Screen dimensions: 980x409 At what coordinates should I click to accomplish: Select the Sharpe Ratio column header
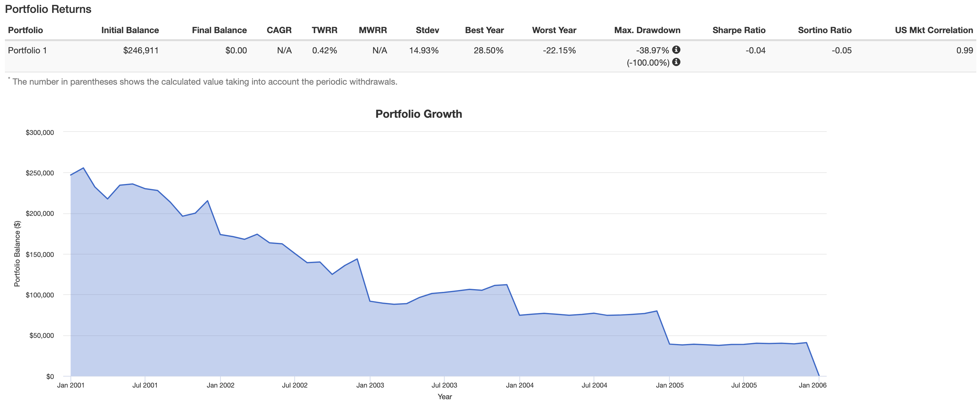pos(738,30)
